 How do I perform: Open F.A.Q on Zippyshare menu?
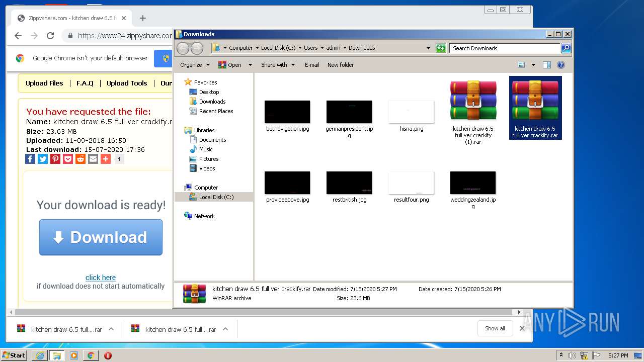pyautogui.click(x=85, y=83)
